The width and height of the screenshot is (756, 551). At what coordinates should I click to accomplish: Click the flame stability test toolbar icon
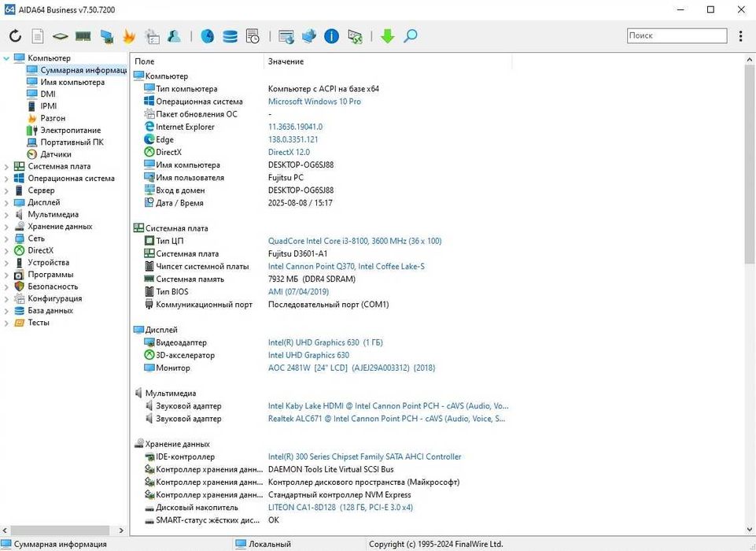click(129, 35)
